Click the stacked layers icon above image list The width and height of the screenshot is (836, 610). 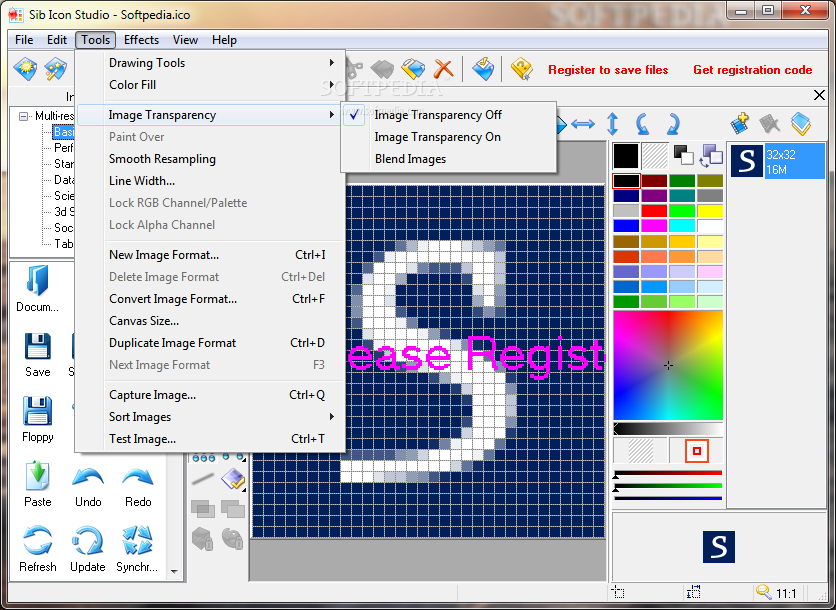[801, 124]
